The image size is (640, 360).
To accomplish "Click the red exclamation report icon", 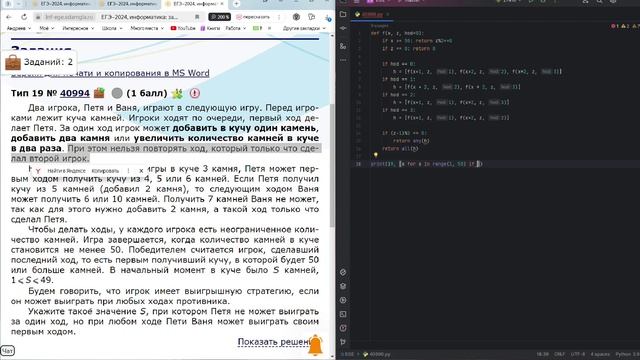I will coord(195,93).
